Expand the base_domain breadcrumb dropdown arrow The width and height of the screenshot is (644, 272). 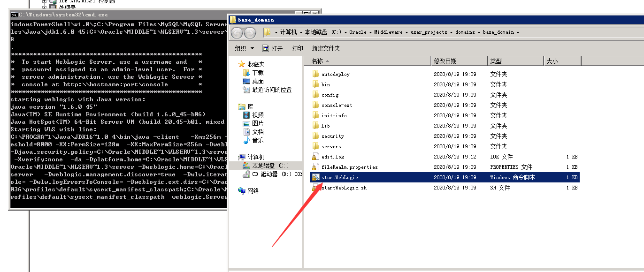(518, 32)
